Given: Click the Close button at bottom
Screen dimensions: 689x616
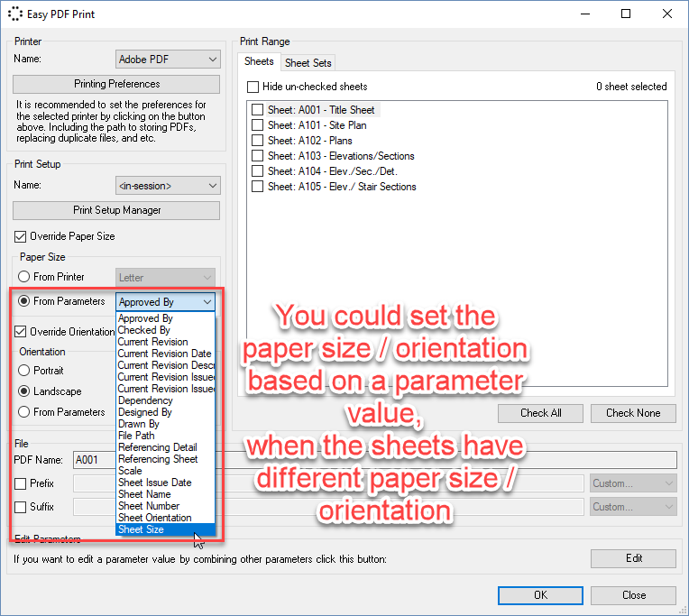Looking at the screenshot, I should coord(633,595).
